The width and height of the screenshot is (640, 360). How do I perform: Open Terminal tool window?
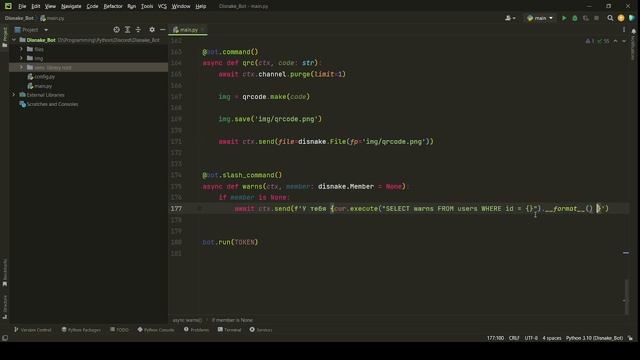coord(229,330)
